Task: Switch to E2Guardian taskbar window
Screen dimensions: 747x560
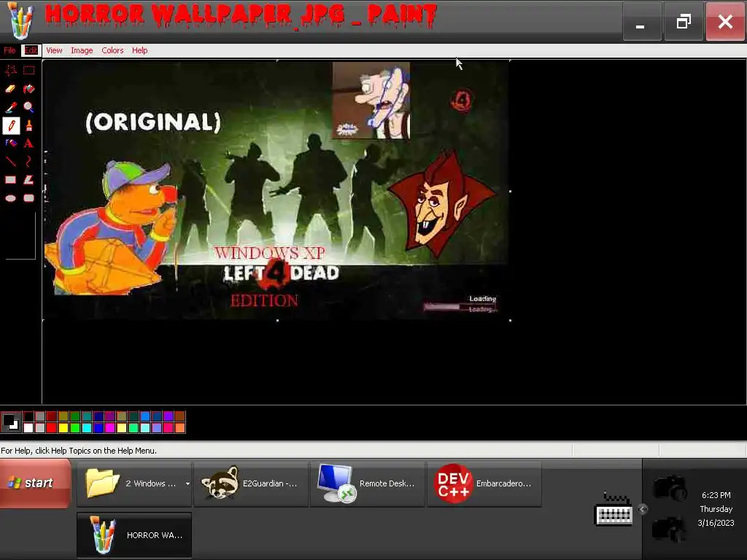Action: (x=251, y=483)
